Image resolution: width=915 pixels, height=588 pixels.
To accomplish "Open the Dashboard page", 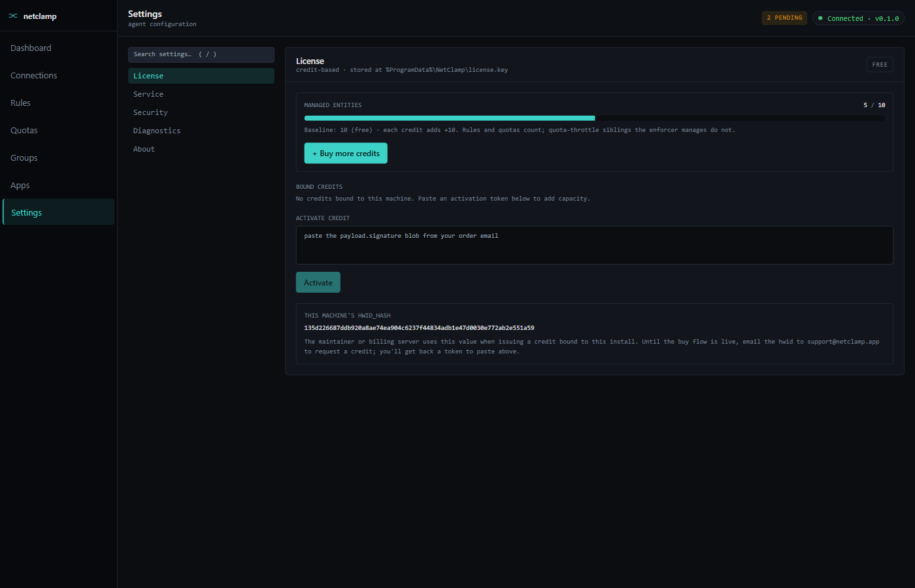I will pos(58,48).
